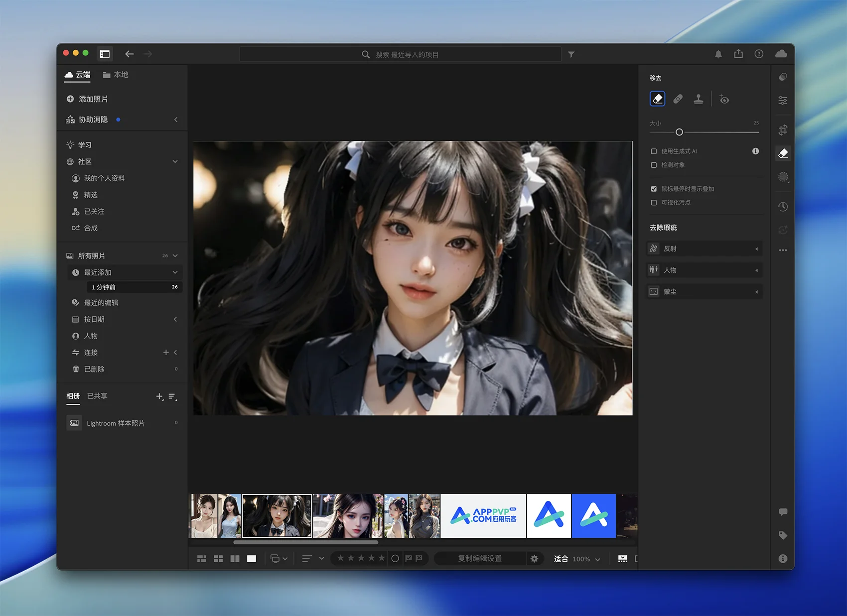This screenshot has height=616, width=847.
Task: Open the keywords tag icon
Action: coord(783,535)
